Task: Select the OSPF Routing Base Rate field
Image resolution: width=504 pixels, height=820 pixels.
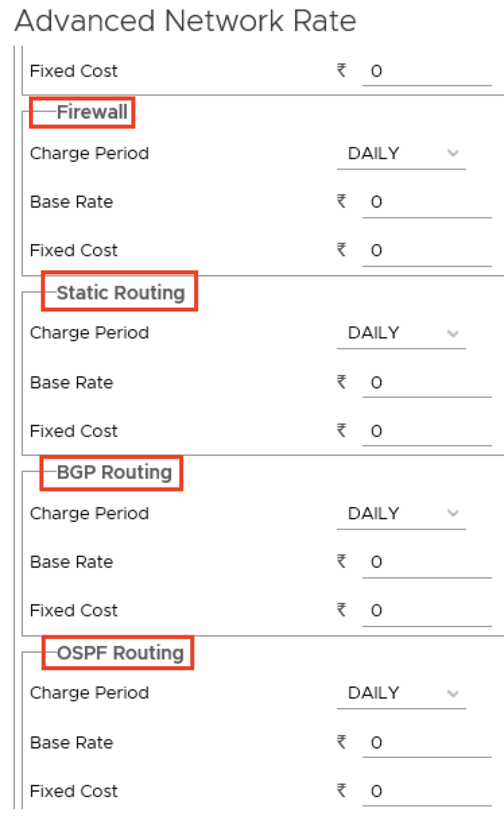Action: 427,743
